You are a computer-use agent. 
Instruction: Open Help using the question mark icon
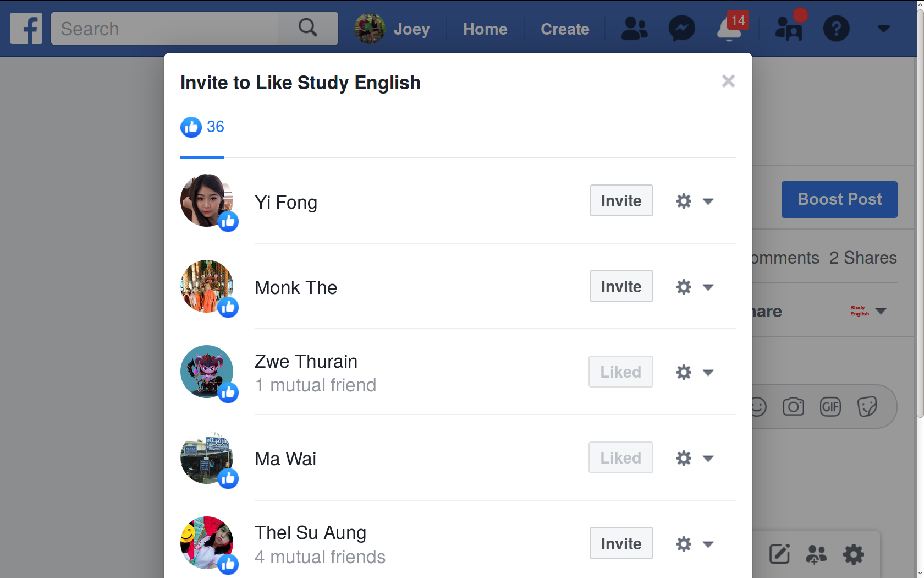click(x=836, y=28)
